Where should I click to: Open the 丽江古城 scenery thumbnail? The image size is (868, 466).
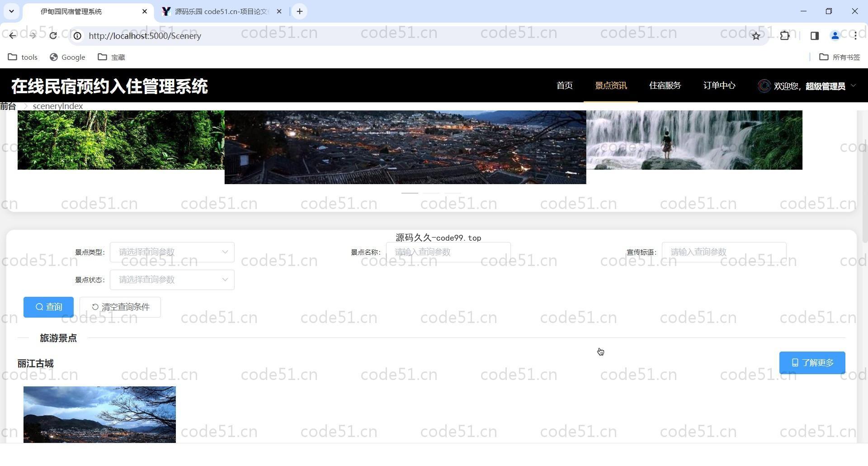click(x=99, y=414)
